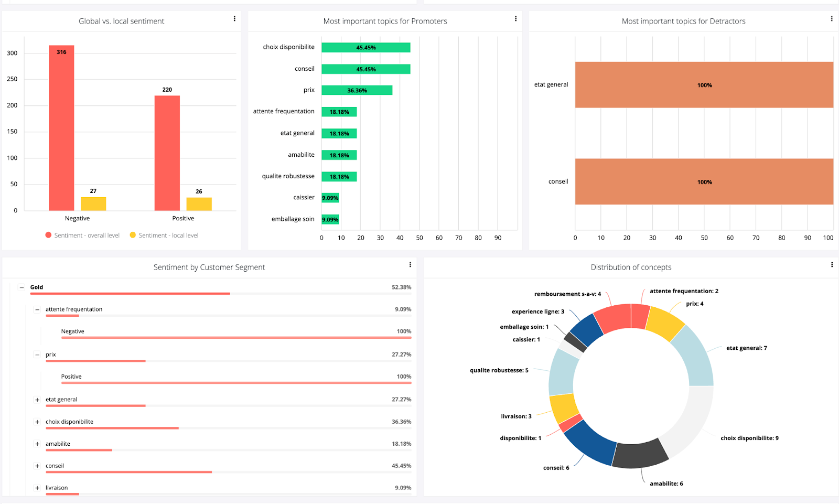Click 'Distribution of concepts' title
The image size is (839, 504).
(x=631, y=267)
